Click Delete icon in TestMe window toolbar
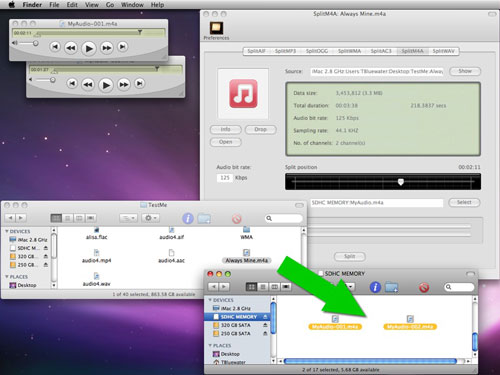500x375 pixels. 236,219
